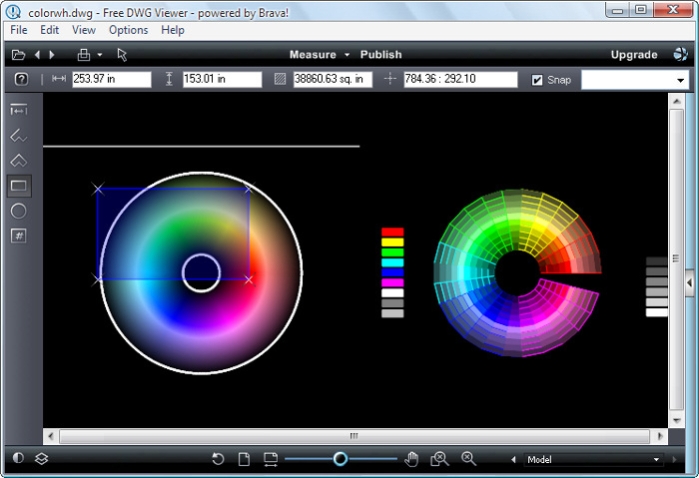This screenshot has width=699, height=478.
Task: Open the Help menu
Action: click(173, 30)
